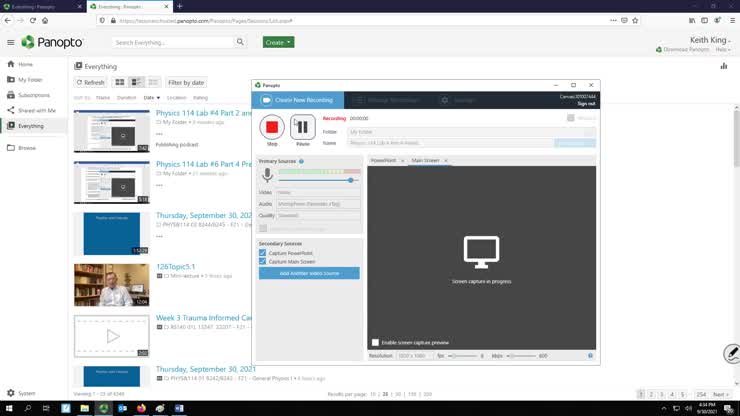Switch to the PowerPoint preview tab
The width and height of the screenshot is (740, 416).
coord(383,160)
